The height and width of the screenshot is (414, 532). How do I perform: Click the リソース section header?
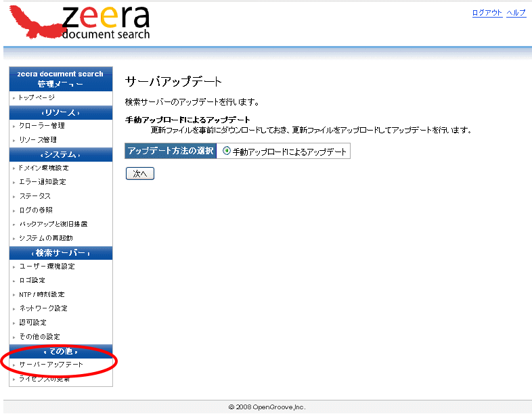61,112
